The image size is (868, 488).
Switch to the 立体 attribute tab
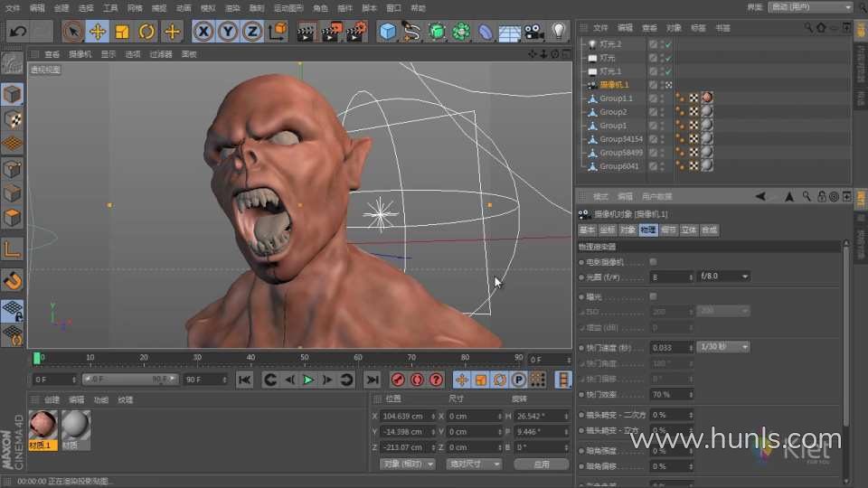[x=689, y=230]
